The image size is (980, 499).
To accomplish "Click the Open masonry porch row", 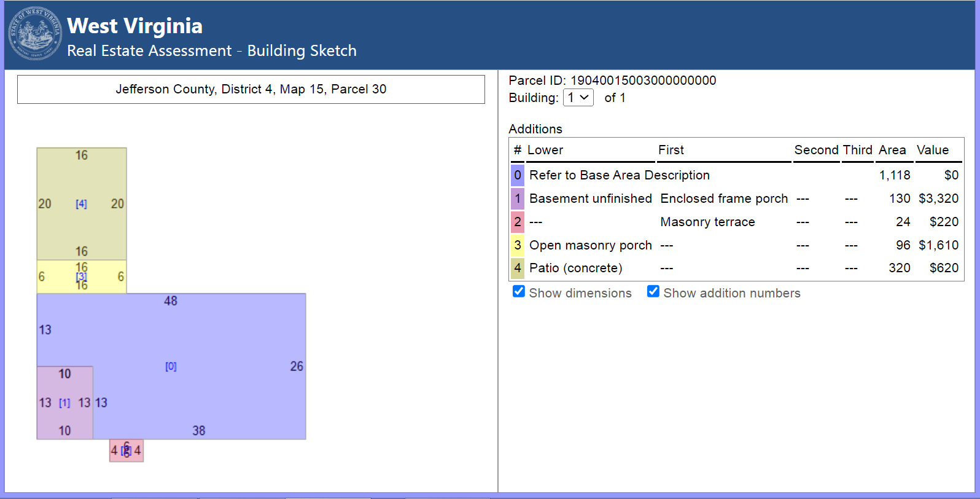I will click(590, 245).
